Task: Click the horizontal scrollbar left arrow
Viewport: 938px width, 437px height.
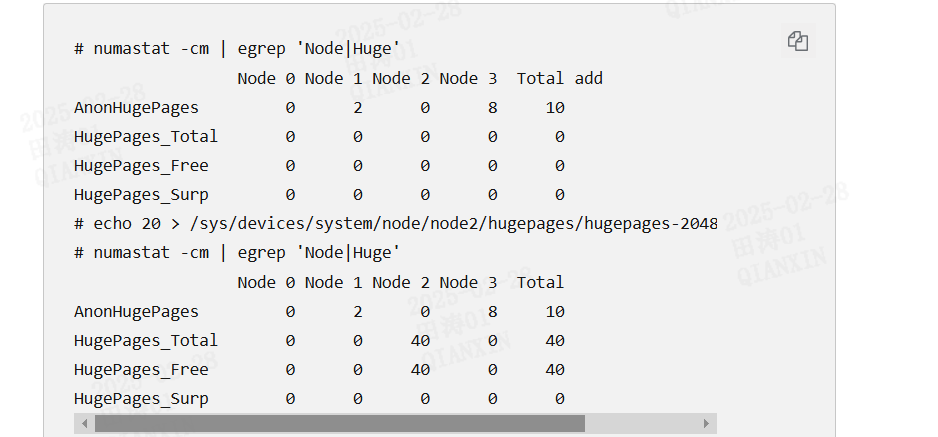Action: click(84, 424)
